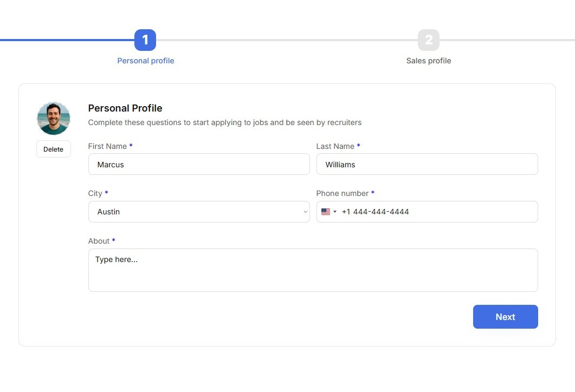Click the phone number field with 444-444-4444
Viewport: 575px width, 392px height.
tap(427, 212)
